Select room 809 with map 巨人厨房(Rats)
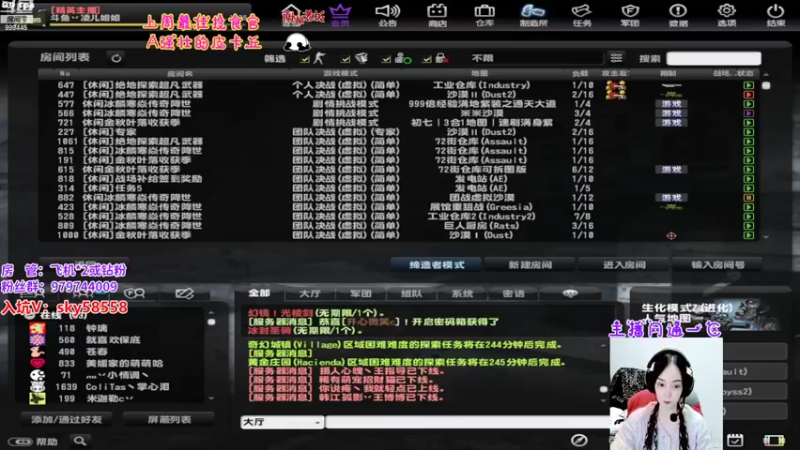Viewport: 800px width, 450px height. pyautogui.click(x=401, y=226)
